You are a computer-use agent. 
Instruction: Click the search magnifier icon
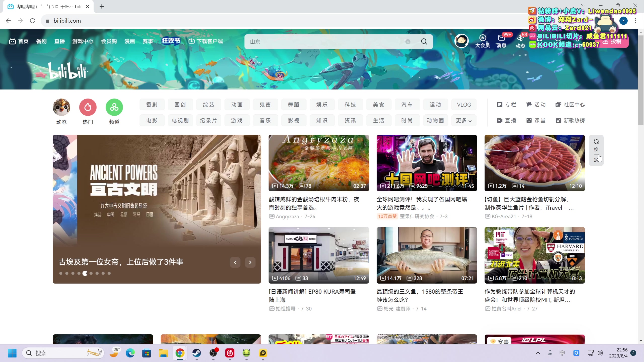tap(424, 41)
